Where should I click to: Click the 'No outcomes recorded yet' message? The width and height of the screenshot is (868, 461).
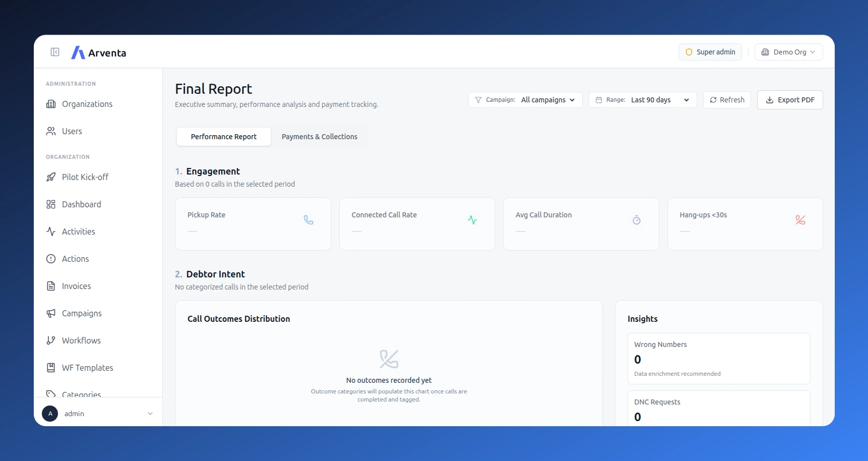(389, 380)
